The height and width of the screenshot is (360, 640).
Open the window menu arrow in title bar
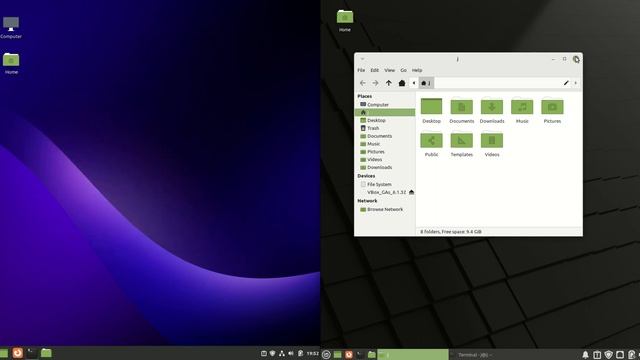[362, 59]
